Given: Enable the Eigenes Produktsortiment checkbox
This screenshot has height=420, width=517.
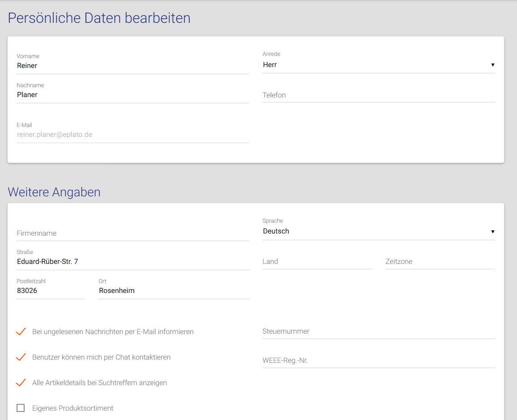Looking at the screenshot, I should click(21, 408).
